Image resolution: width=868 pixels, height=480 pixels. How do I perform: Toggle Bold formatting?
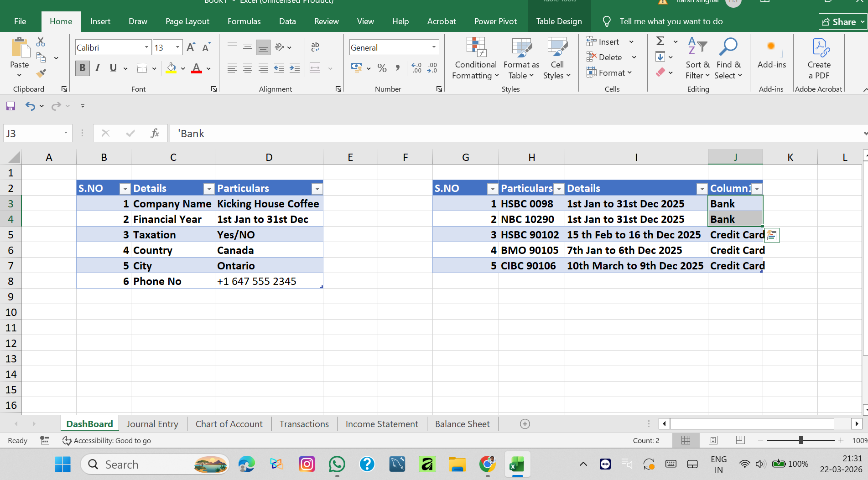pos(82,68)
